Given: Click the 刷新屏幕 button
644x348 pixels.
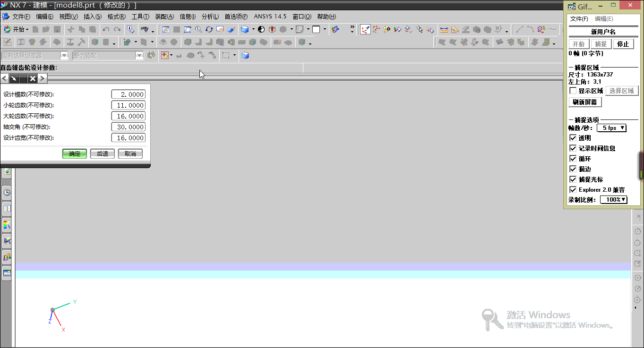Looking at the screenshot, I should click(x=585, y=102).
